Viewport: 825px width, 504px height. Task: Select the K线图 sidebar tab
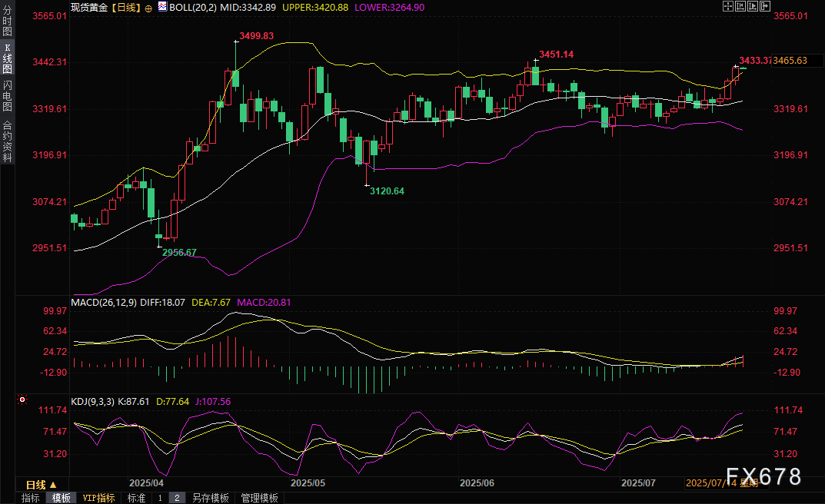(x=7, y=58)
